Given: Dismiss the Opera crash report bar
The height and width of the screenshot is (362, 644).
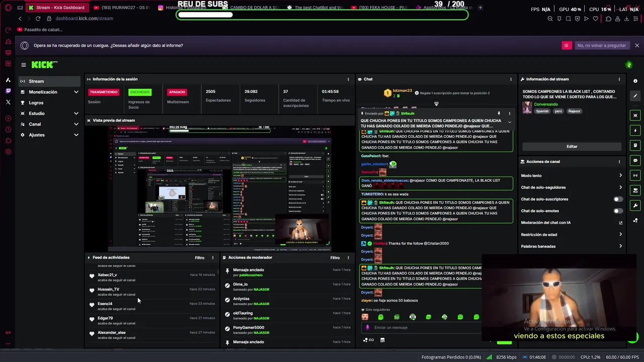Looking at the screenshot, I should click(x=637, y=45).
